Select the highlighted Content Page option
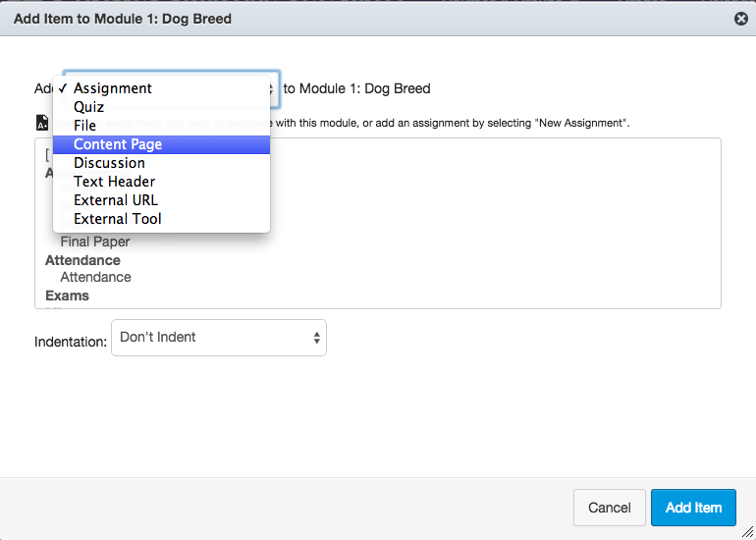Screen dimensions: 756x540 118,144
